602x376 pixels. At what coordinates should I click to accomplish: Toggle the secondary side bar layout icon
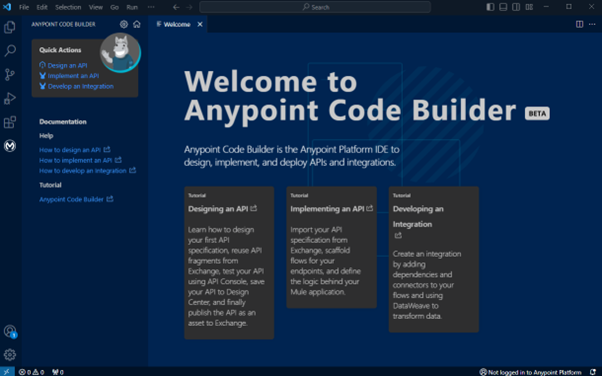pyautogui.click(x=516, y=7)
